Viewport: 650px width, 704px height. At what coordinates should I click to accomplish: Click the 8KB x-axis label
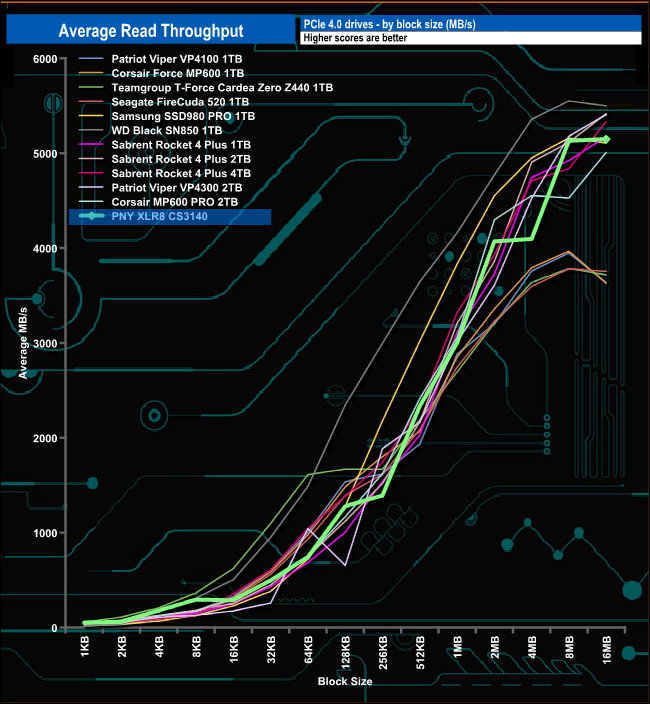click(197, 647)
